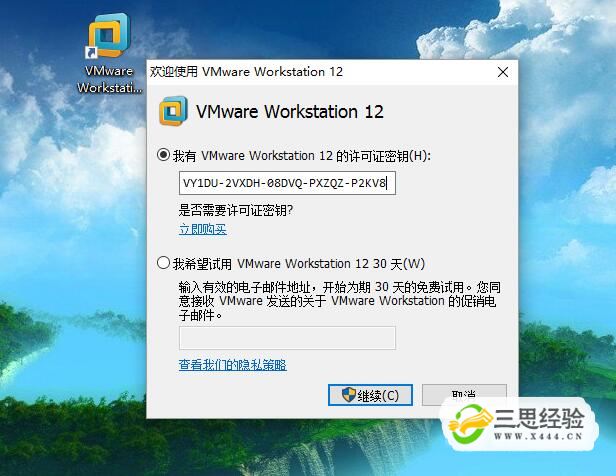The height and width of the screenshot is (476, 616).
Task: Click the empty email address field
Action: [x=287, y=338]
